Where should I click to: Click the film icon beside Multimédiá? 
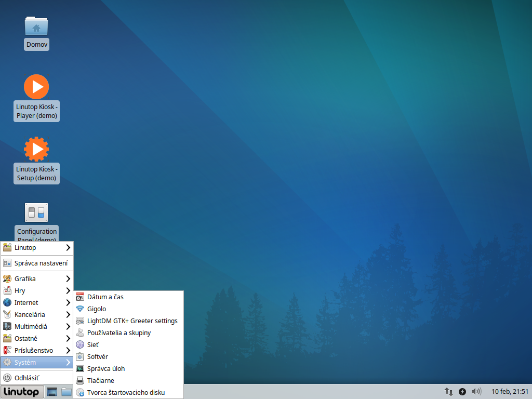7,326
